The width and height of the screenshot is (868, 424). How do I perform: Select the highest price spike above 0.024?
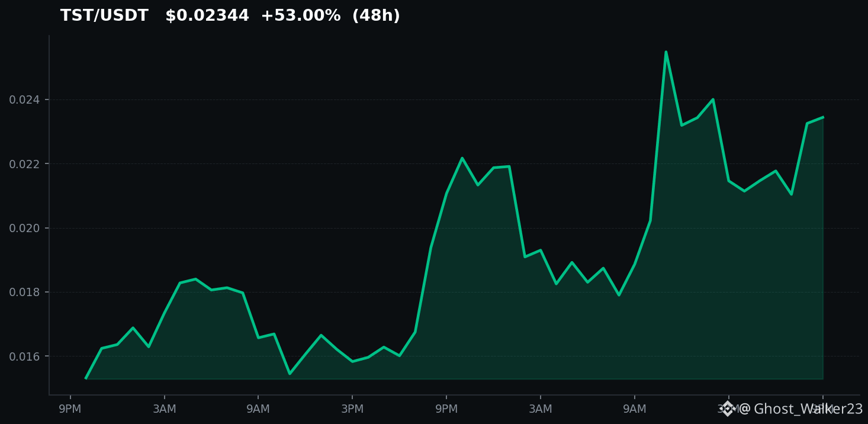point(666,52)
